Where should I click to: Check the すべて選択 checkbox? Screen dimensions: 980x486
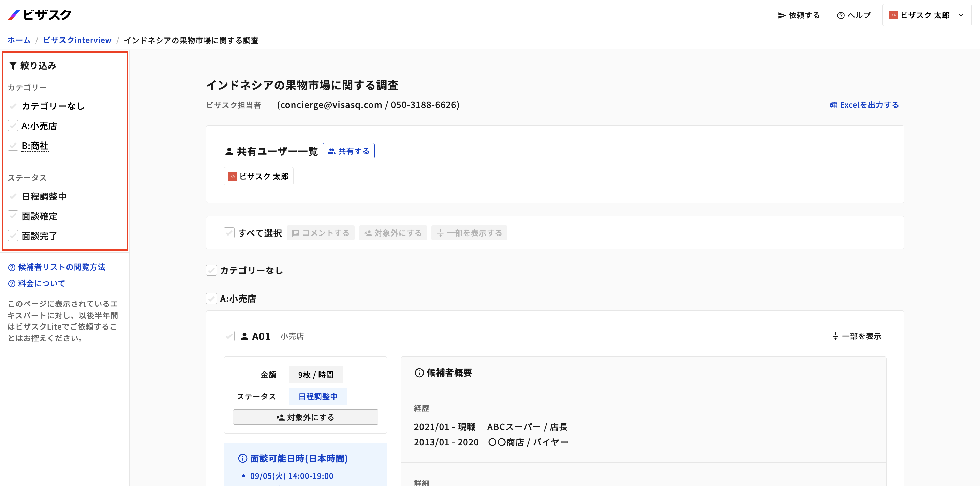(x=229, y=233)
